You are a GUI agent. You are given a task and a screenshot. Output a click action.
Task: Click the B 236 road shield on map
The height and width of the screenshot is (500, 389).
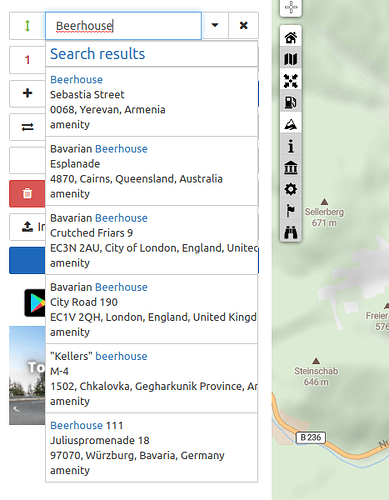(x=311, y=437)
